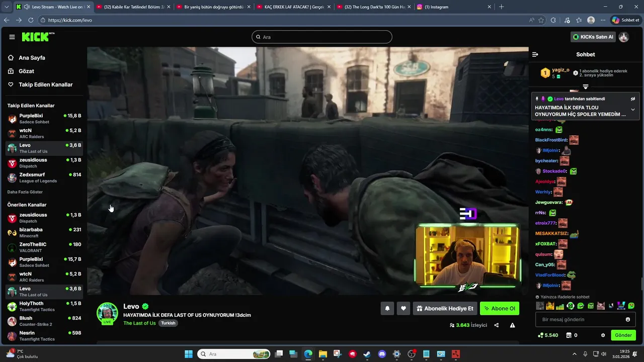This screenshot has width=644, height=362.
Task: Click the Gönder send button
Action: click(x=623, y=335)
